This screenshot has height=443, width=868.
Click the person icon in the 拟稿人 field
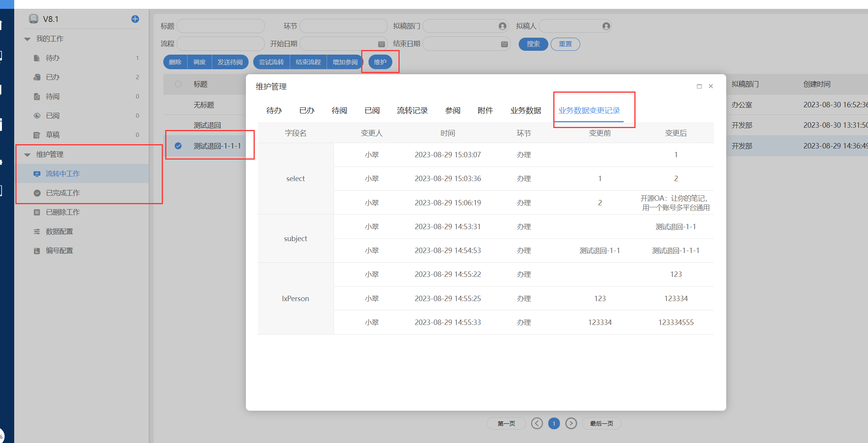[x=606, y=26]
